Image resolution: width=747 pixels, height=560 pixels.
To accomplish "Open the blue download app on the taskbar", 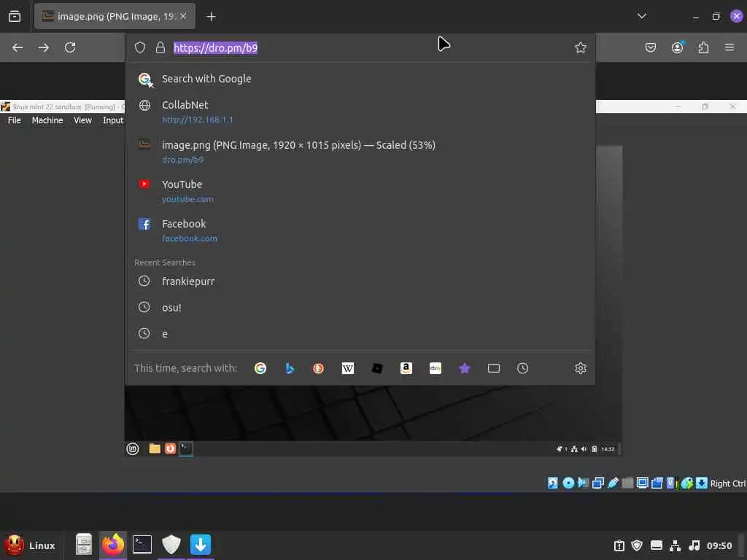I will click(x=201, y=545).
